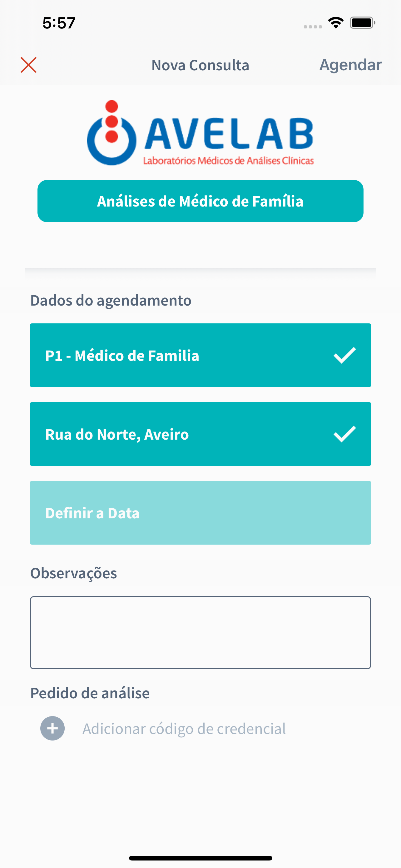Image resolution: width=401 pixels, height=868 pixels.
Task: Tap Agendar to schedule the appointment
Action: click(x=350, y=65)
